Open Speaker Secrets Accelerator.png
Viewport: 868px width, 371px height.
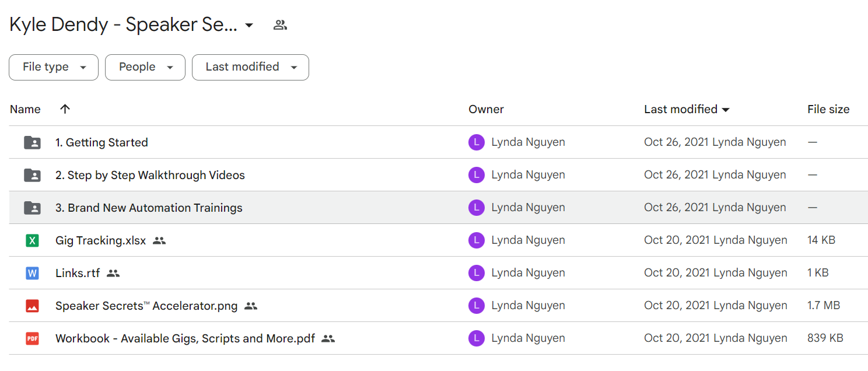146,306
